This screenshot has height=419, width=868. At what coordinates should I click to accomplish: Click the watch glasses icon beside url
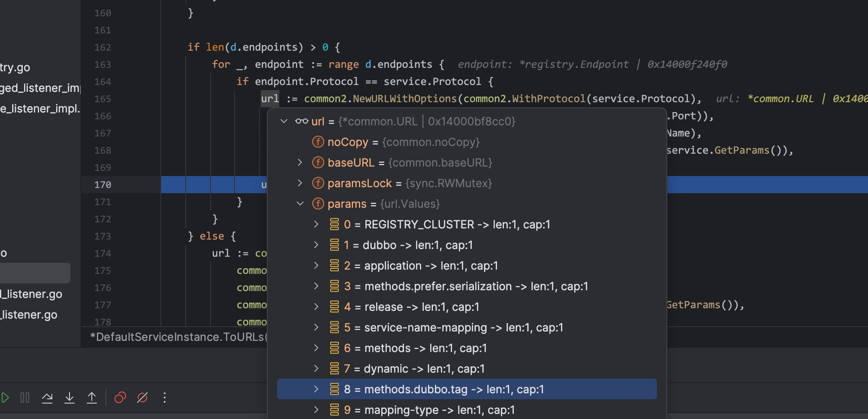click(301, 121)
